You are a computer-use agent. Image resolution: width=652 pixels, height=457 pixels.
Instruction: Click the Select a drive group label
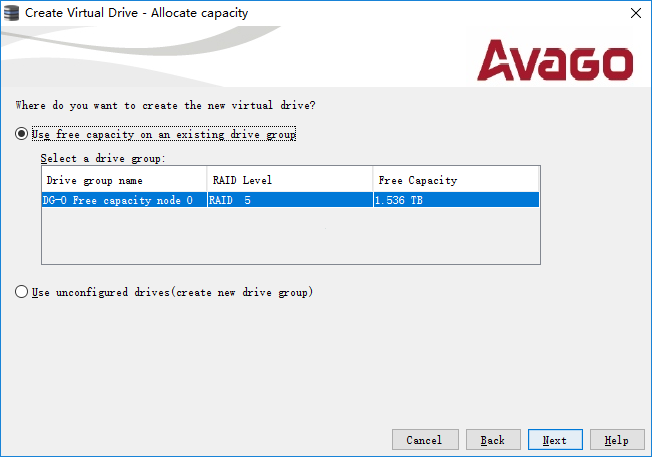point(102,158)
